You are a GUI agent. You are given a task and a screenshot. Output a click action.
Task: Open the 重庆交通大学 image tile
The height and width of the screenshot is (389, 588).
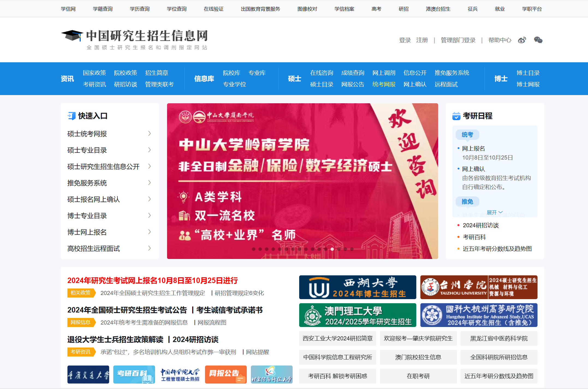click(x=88, y=374)
